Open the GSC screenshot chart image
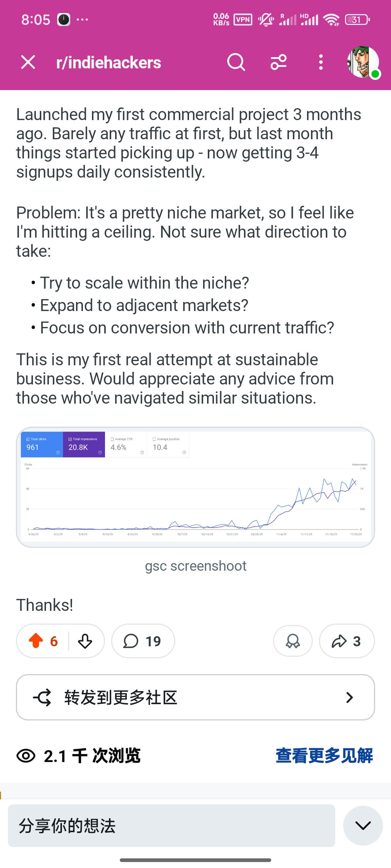 coord(195,499)
